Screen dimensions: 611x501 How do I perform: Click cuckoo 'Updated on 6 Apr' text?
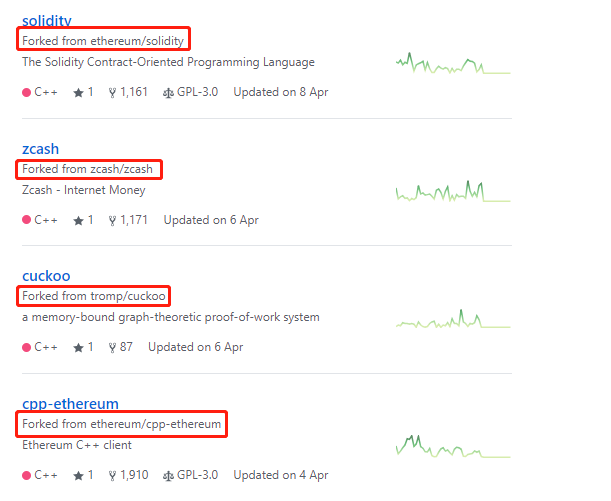point(196,347)
